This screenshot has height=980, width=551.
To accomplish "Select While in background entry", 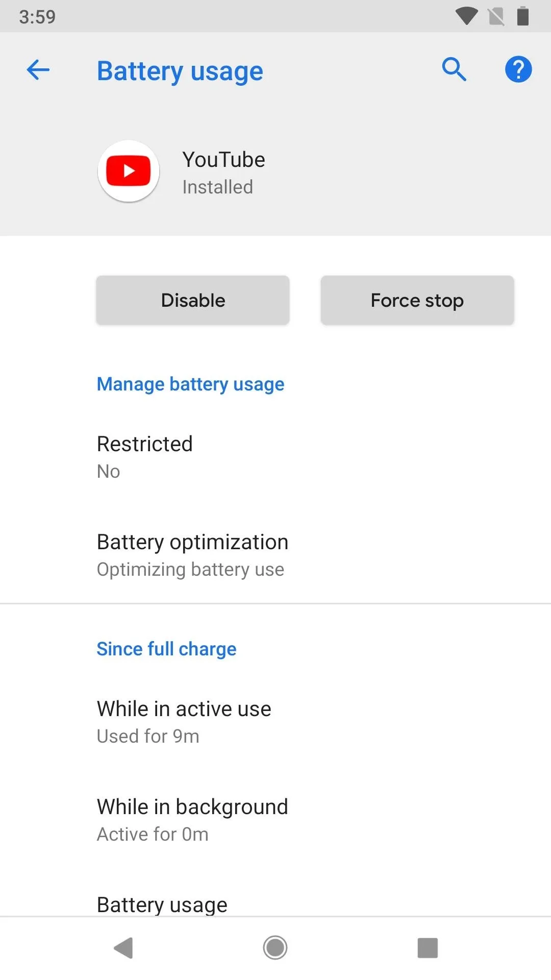I will point(275,820).
